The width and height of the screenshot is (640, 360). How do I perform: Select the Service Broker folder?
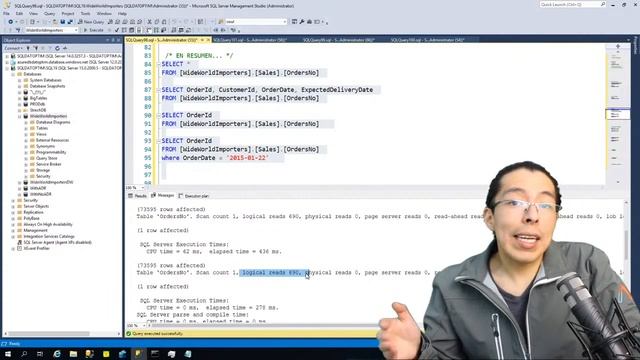coord(49,164)
